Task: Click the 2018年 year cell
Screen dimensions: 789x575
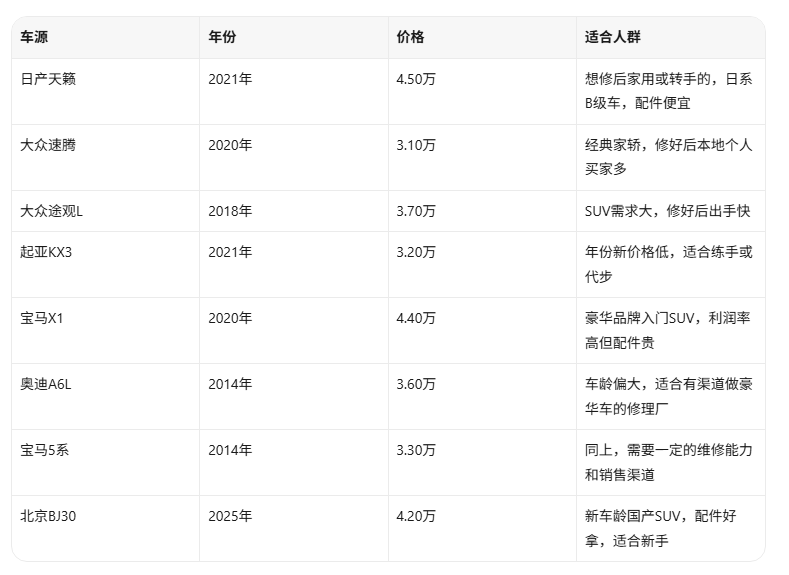Action: tap(294, 211)
